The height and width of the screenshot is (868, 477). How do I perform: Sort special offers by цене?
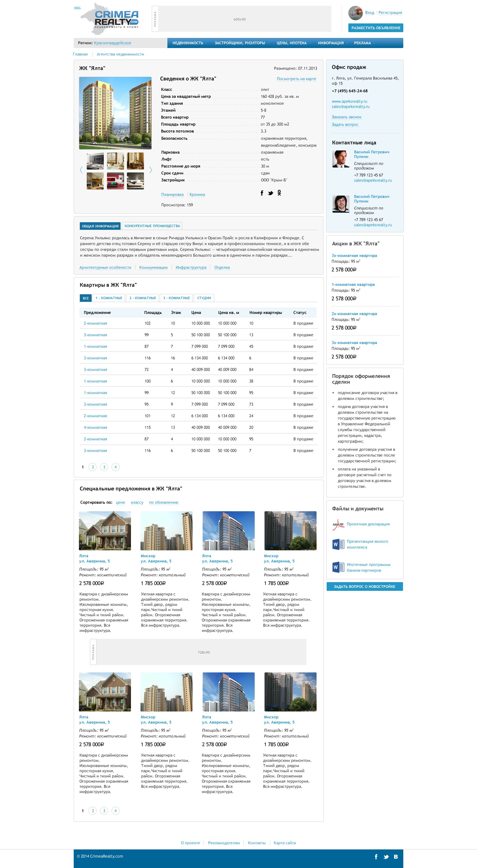121,502
